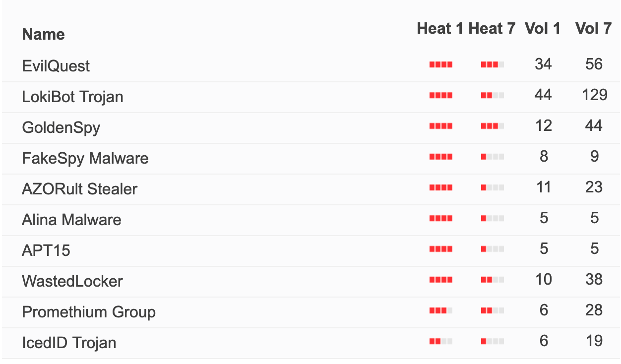Sort by Heat 1 column header
621x364 pixels.
(x=440, y=28)
